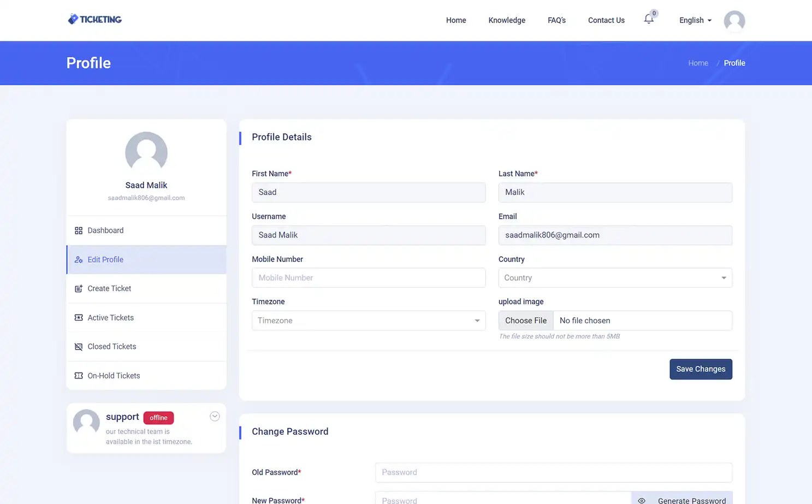812x504 pixels.
Task: Click the On-Hold Tickets icon
Action: click(78, 376)
